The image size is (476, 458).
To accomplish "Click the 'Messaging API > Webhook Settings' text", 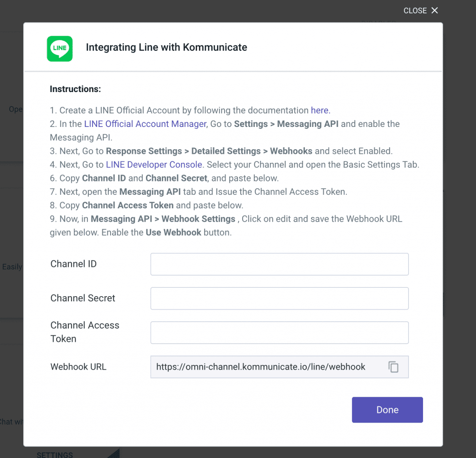I will [x=163, y=219].
